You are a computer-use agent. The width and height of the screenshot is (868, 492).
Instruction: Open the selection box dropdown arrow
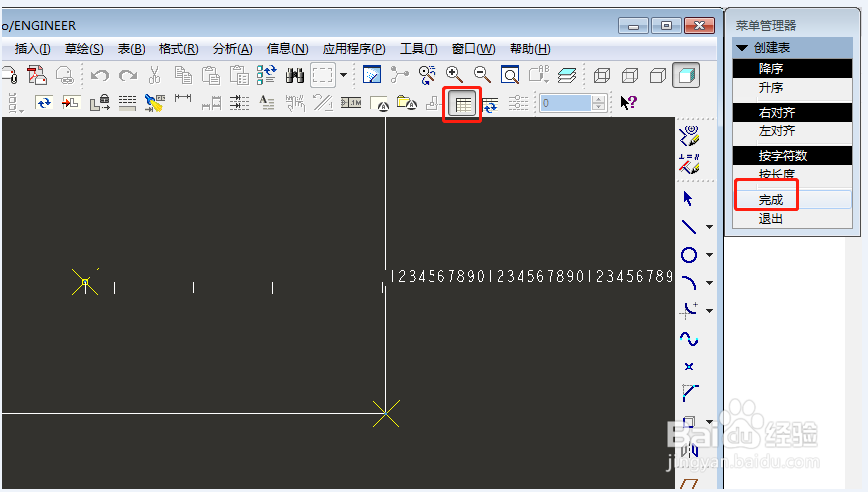343,75
